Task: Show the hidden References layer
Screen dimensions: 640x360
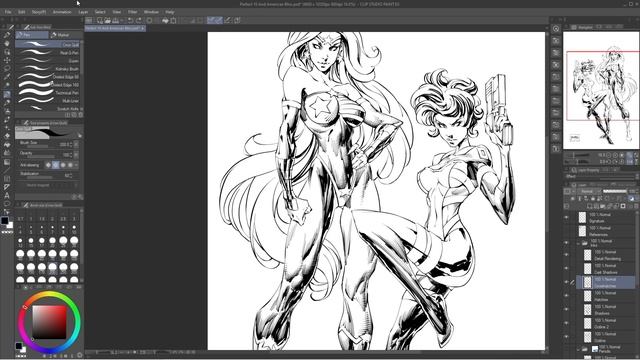Action: click(x=566, y=231)
